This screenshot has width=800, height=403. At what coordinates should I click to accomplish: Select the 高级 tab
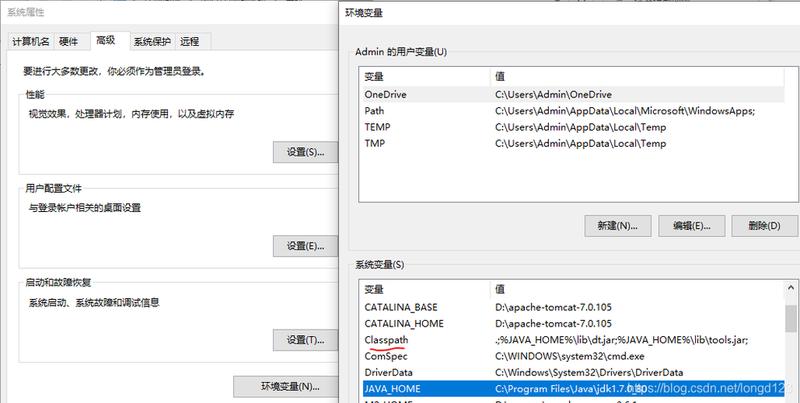106,41
